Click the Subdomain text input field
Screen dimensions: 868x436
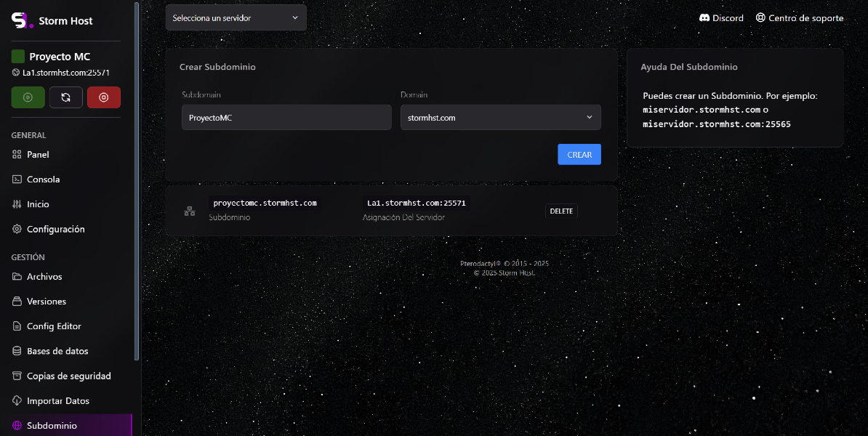[286, 118]
